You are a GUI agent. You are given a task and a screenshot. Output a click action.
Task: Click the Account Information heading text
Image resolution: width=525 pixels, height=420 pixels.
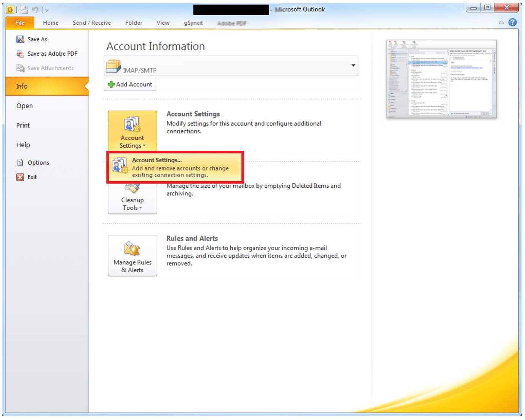click(156, 46)
